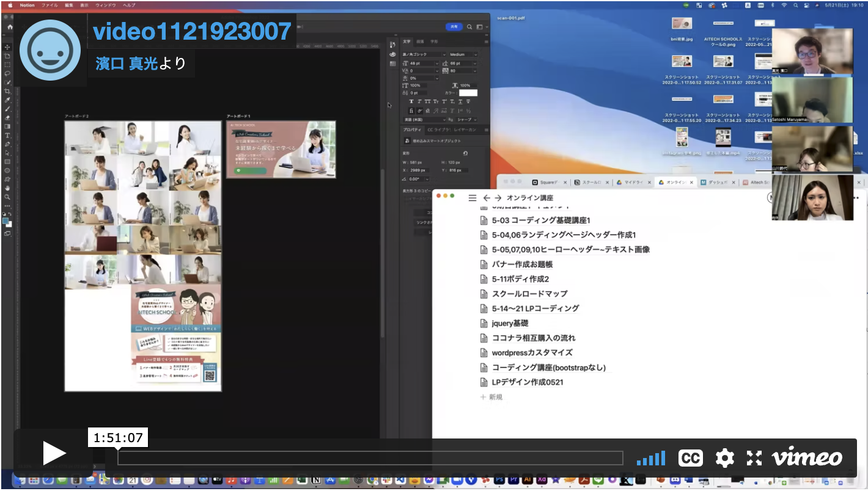Viewport: 868px width, 491px height.
Task: Toggle faux bold in Character panel
Action: pos(412,101)
